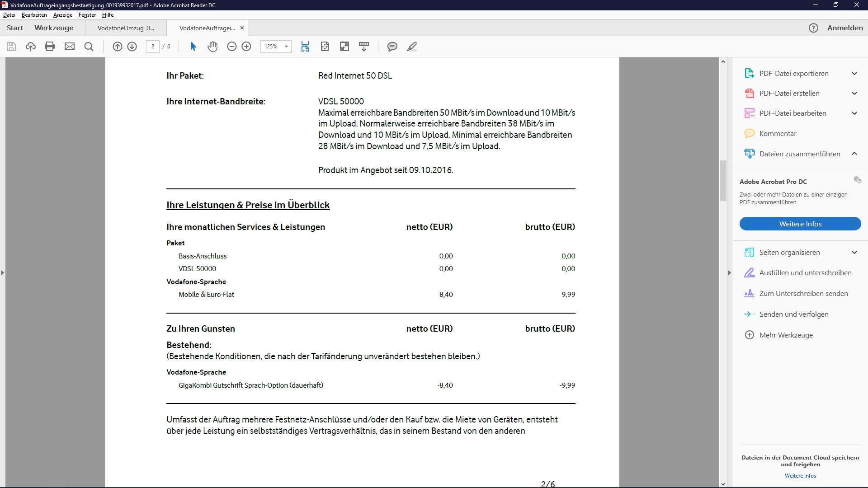Click the zoom out minus icon
This screenshot has height=488, width=868.
coord(231,47)
